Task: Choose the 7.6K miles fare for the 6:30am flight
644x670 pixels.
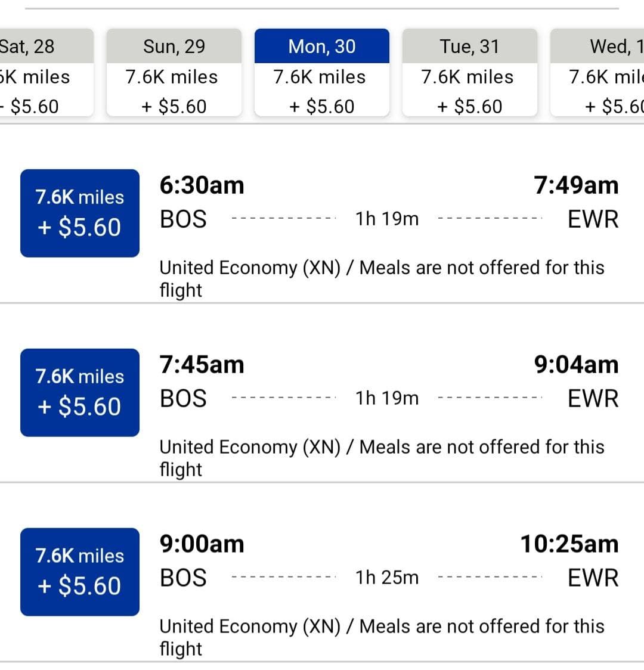Action: [x=80, y=213]
